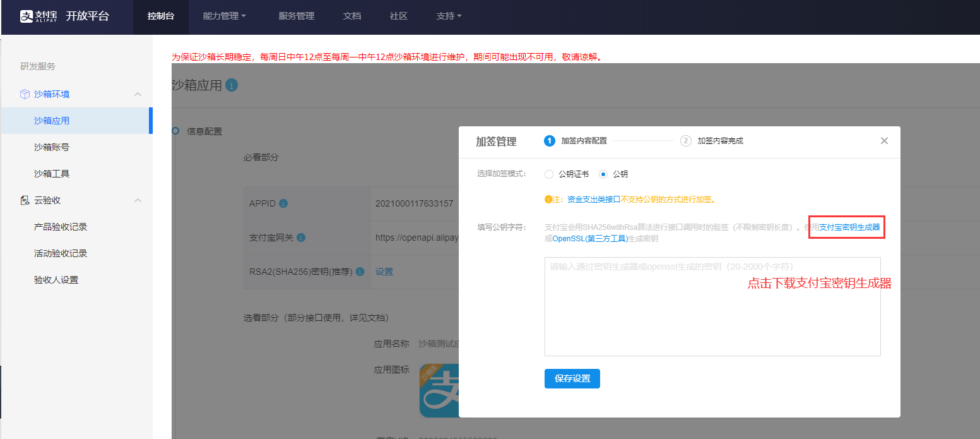Viewport: 980px width, 439px height.
Task: Open the 服务管理 menu item
Action: pyautogui.click(x=297, y=16)
